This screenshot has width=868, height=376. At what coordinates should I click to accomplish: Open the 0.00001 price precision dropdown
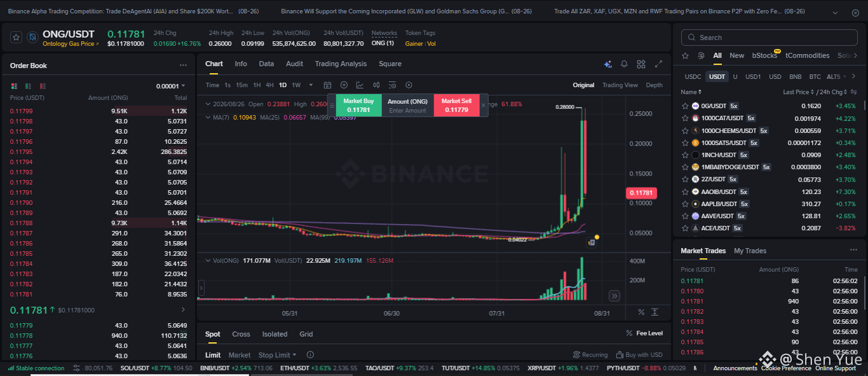tap(171, 86)
